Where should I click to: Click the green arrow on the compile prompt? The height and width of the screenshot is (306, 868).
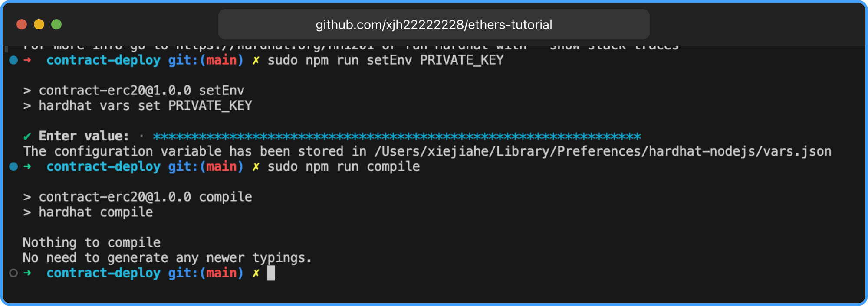27,166
